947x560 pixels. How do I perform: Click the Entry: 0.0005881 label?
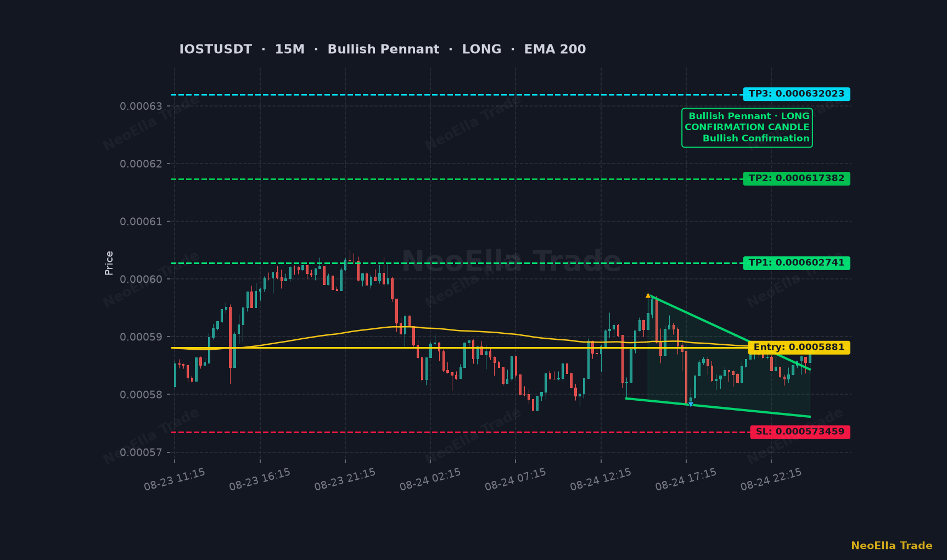click(x=799, y=348)
